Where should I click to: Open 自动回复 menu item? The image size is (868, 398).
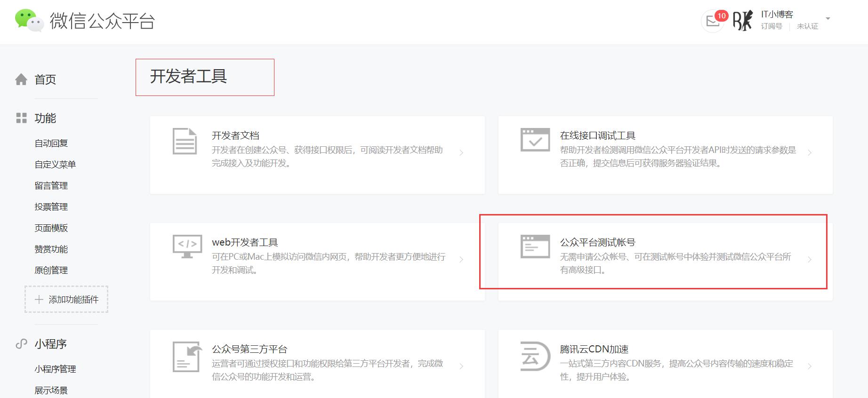coord(51,143)
